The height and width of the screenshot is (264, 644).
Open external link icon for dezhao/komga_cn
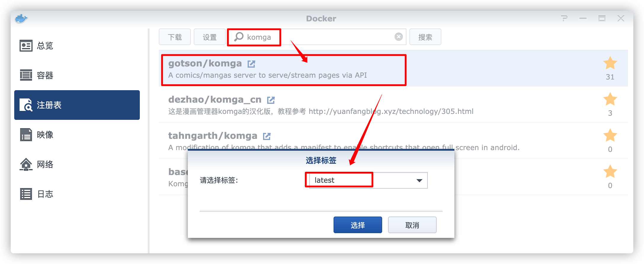[x=271, y=100]
